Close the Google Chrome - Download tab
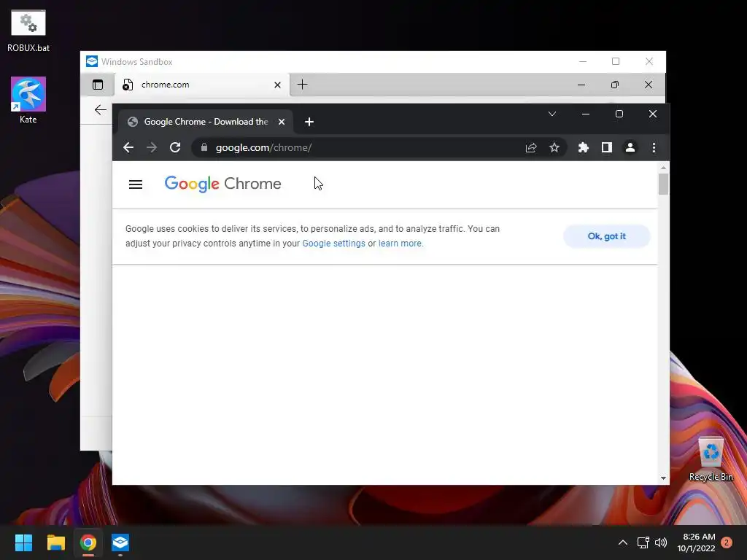This screenshot has width=747, height=560. pyautogui.click(x=282, y=122)
